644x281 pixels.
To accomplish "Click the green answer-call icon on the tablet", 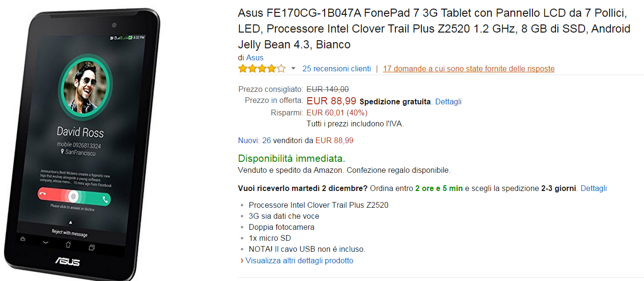I will tap(105, 199).
